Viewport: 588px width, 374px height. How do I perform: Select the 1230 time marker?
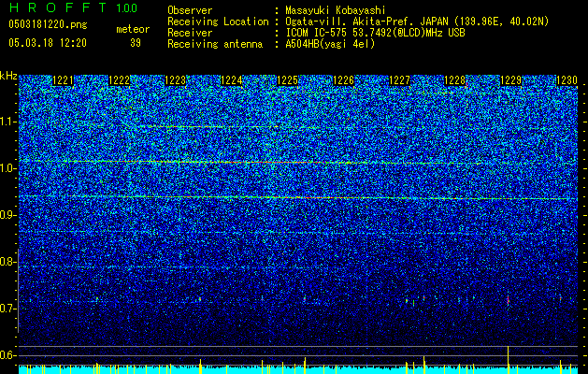pos(566,80)
